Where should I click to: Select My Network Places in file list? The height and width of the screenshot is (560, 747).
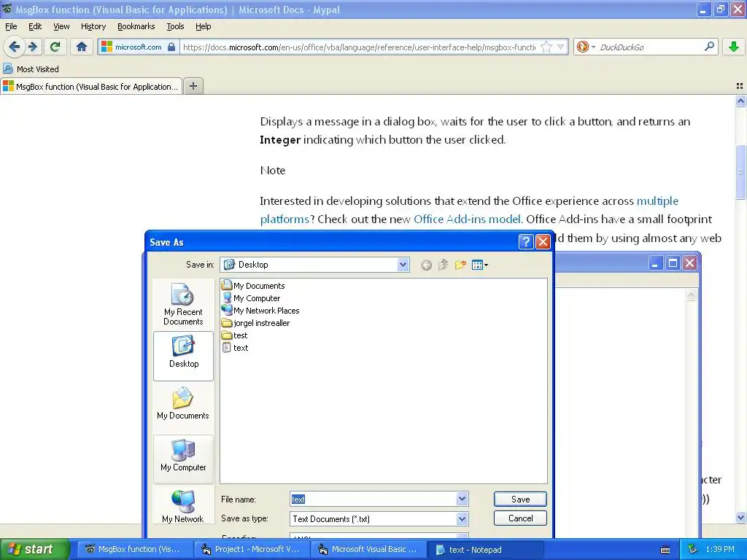(x=260, y=311)
